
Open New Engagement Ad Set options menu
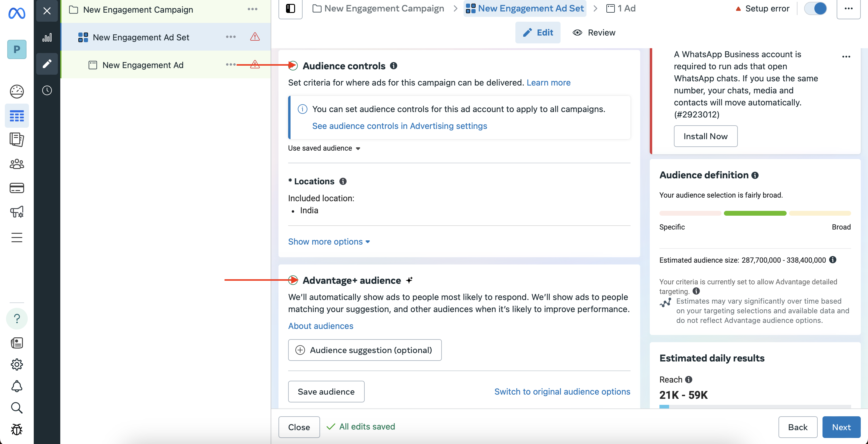(231, 37)
